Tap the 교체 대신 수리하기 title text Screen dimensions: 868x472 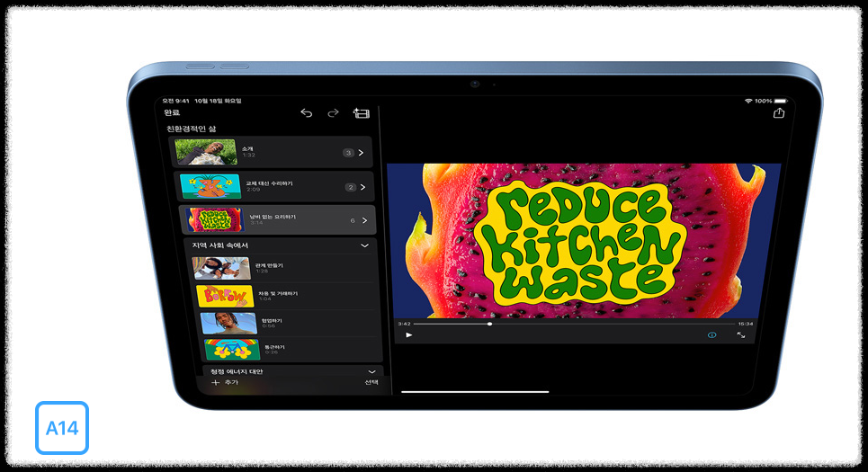click(270, 183)
